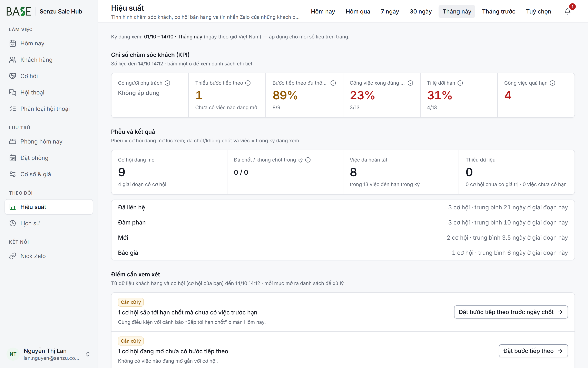
Task: Click the Đàm phán stage row
Action: coord(343,222)
